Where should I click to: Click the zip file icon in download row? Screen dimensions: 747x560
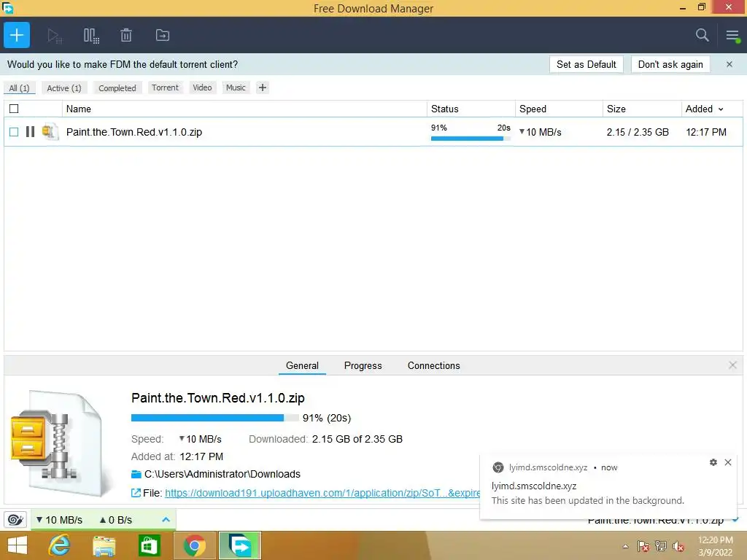click(x=50, y=132)
